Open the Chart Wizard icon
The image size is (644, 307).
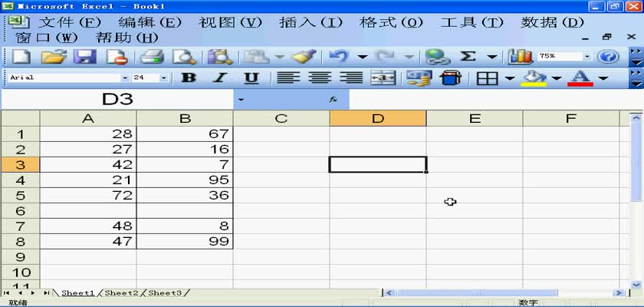point(521,56)
